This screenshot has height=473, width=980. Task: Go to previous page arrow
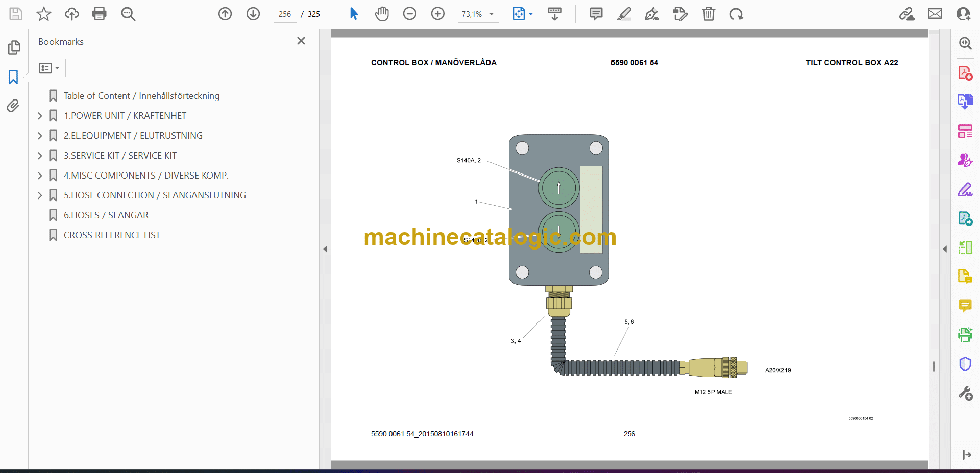pos(225,14)
